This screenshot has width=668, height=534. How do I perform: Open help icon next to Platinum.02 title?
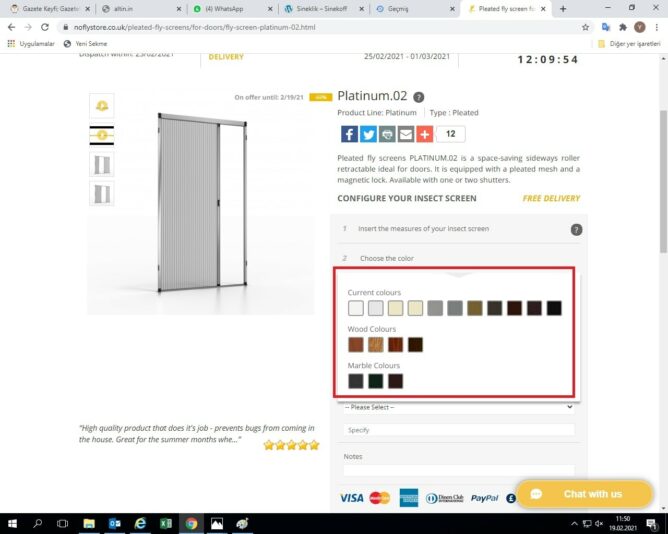[x=419, y=97]
